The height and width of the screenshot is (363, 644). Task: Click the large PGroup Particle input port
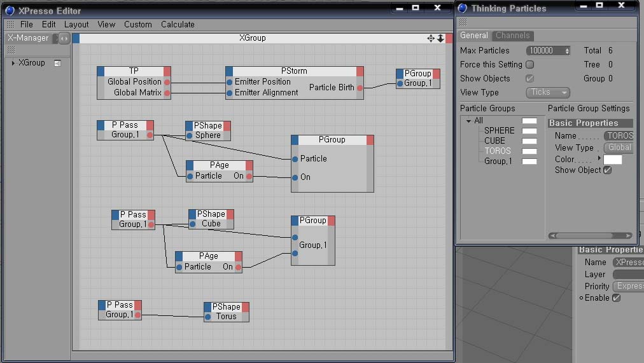pos(295,159)
